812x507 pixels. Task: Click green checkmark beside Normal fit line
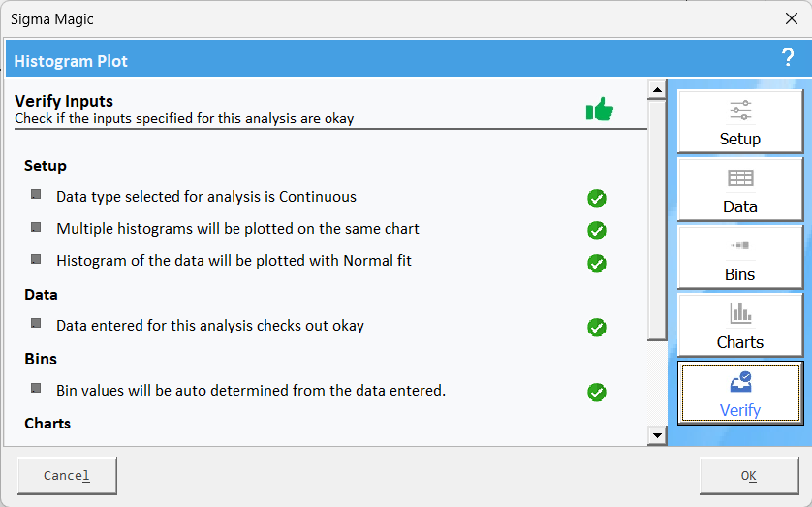pyautogui.click(x=597, y=263)
